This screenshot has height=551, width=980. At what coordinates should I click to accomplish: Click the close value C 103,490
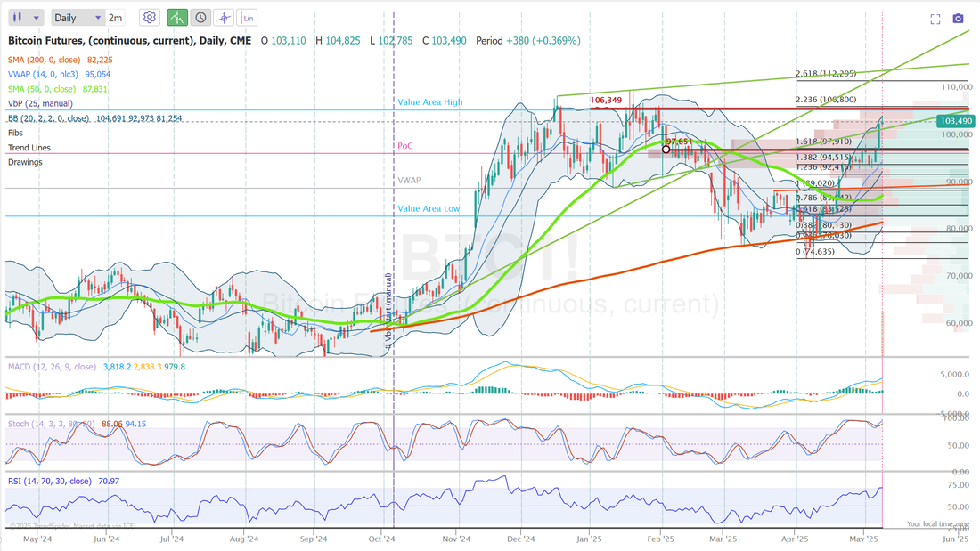coord(444,41)
